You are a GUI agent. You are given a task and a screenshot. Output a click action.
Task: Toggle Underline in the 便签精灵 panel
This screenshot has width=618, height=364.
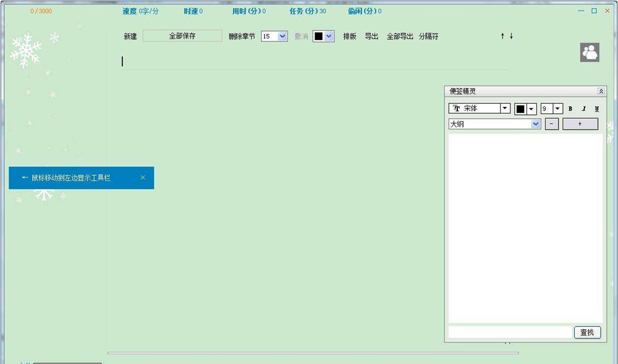[x=596, y=108]
